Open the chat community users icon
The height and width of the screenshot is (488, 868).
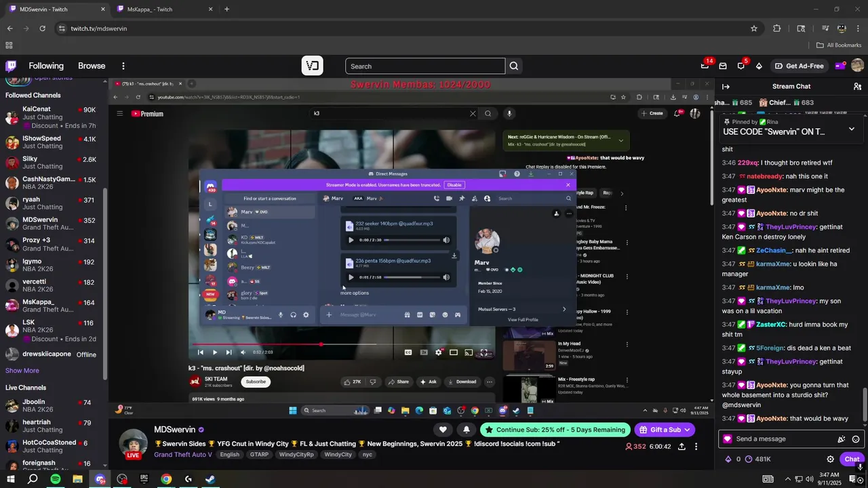tap(857, 86)
